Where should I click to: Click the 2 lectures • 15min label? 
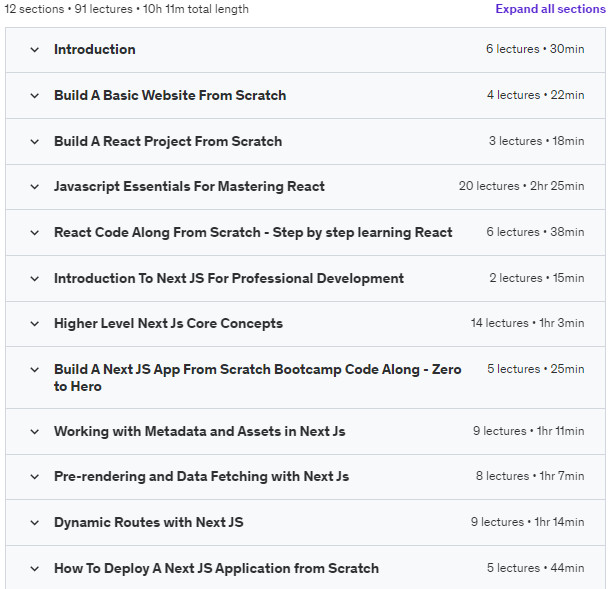[537, 278]
